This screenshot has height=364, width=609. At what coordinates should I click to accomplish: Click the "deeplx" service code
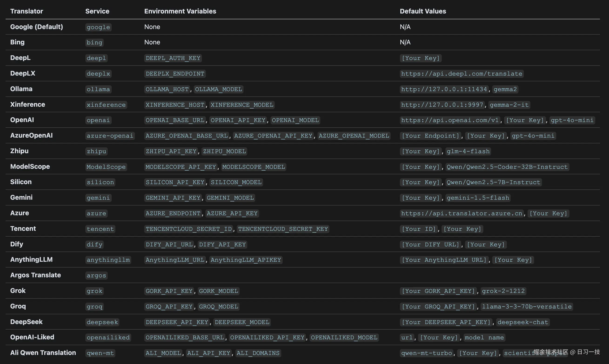[x=98, y=74]
